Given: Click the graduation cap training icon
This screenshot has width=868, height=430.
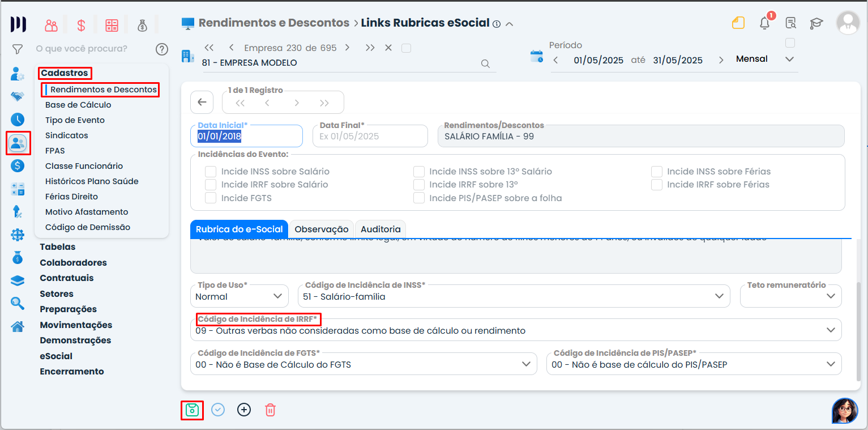Looking at the screenshot, I should click(x=816, y=23).
